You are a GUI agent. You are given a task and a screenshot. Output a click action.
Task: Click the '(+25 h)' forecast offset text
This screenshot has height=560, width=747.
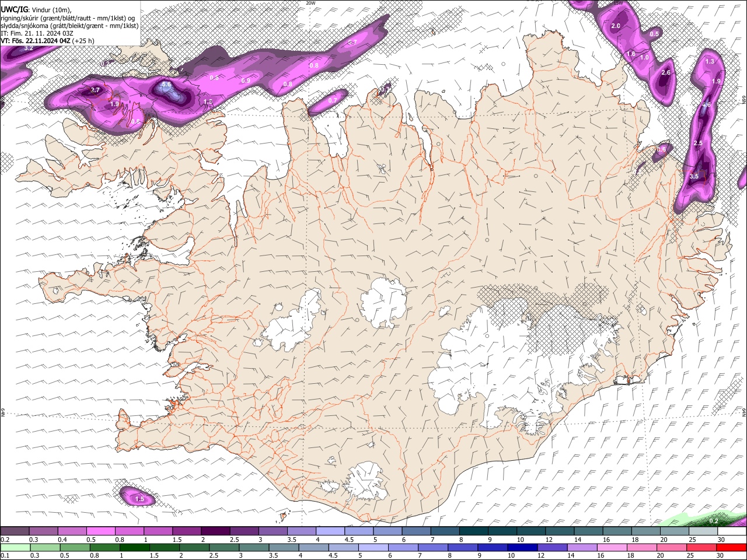pos(83,41)
